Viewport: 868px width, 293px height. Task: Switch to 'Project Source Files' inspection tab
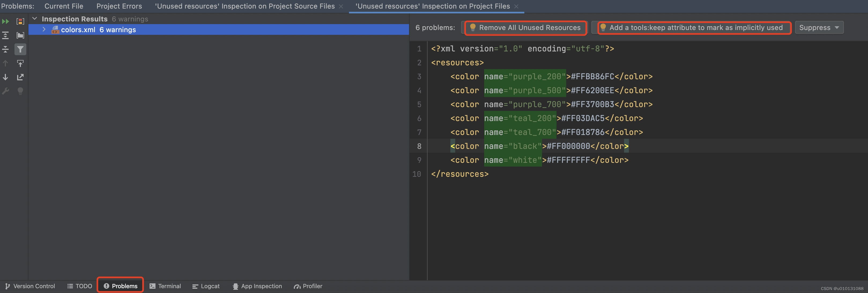click(245, 6)
